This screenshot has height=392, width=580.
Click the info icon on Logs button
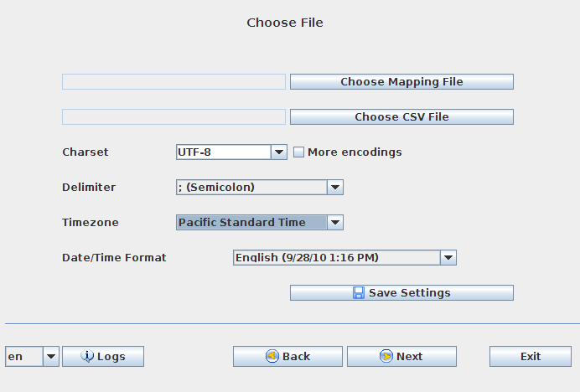click(87, 356)
